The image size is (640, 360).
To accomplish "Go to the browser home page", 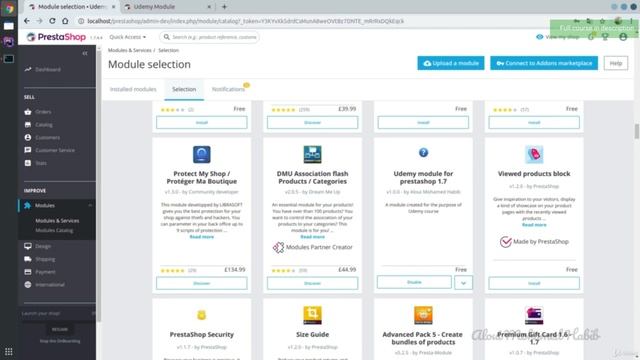I will pyautogui.click(x=65, y=21).
